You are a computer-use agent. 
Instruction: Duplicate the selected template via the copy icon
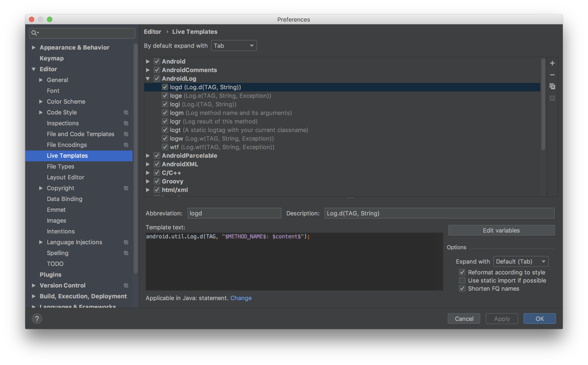(552, 86)
